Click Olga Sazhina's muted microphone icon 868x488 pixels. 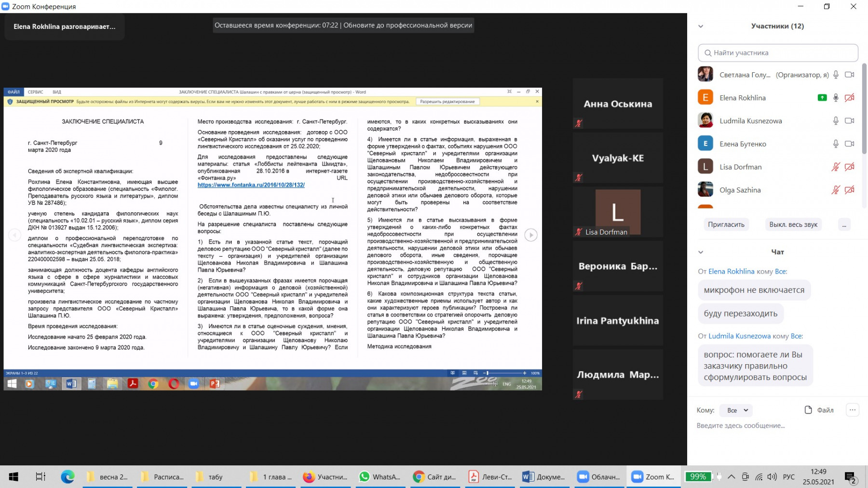836,190
